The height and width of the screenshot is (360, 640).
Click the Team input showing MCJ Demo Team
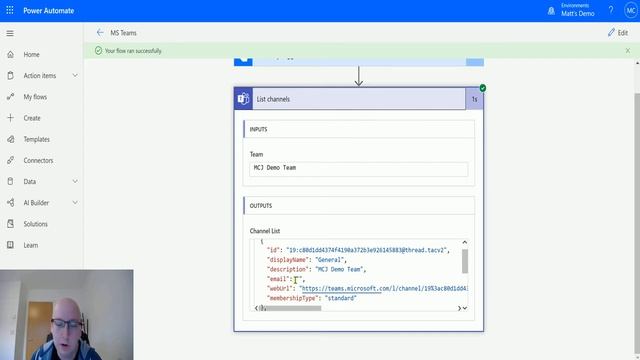coord(359,169)
